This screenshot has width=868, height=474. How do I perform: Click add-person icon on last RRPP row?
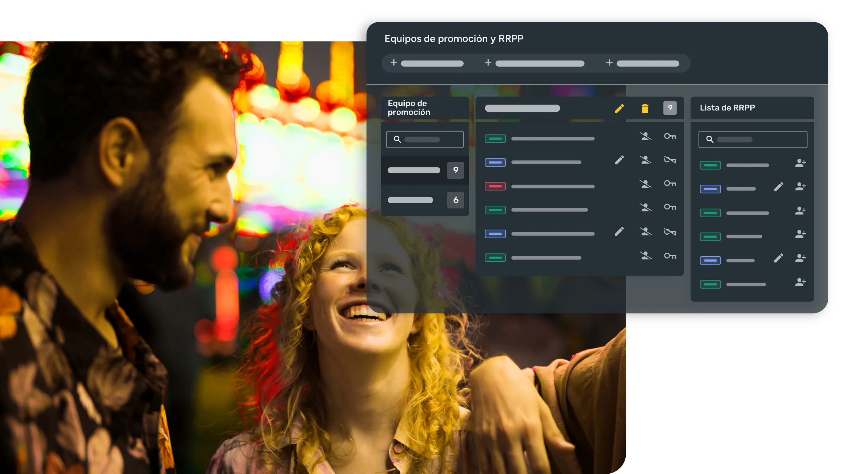[800, 282]
